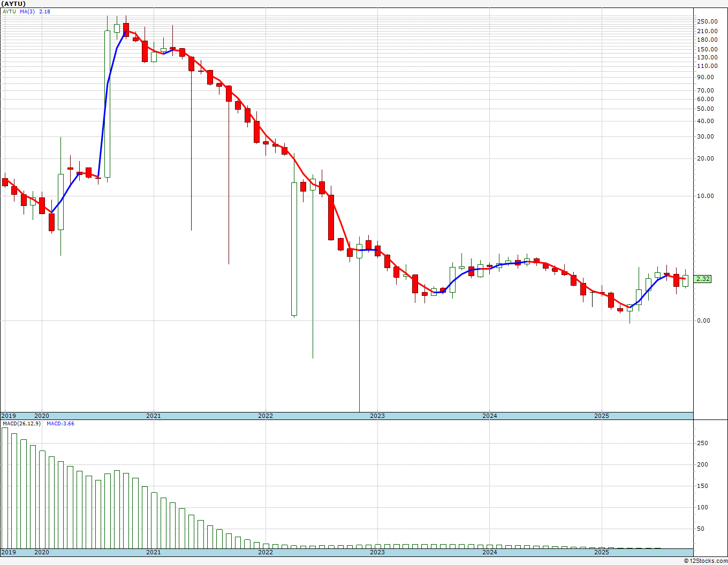Click the 0.00 price axis label
Viewport: 728px width, 565px height.
[705, 320]
